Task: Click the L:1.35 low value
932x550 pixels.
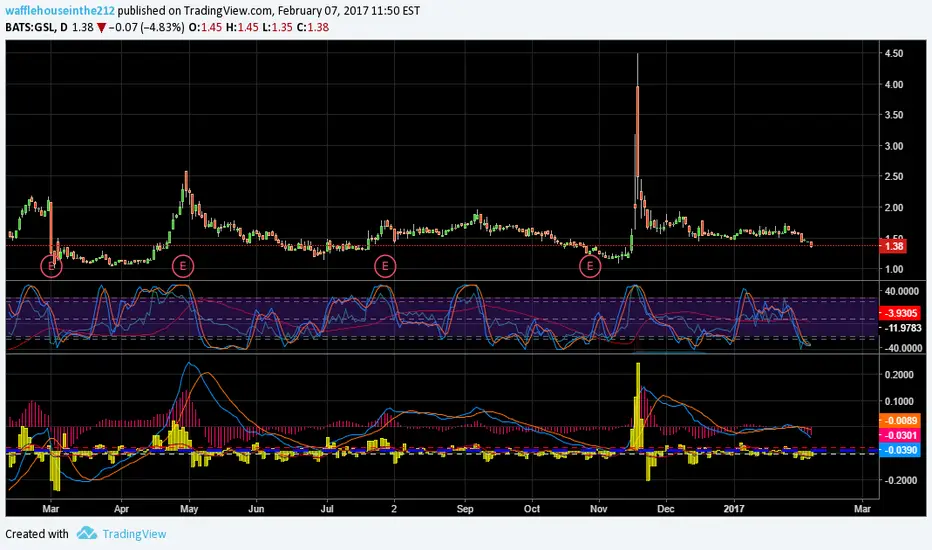Action: coord(276,27)
